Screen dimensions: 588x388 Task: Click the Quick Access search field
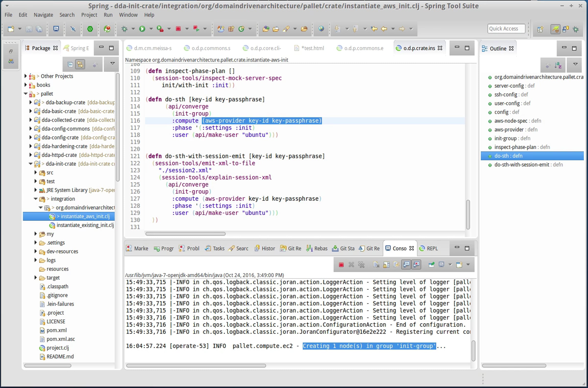[506, 29]
